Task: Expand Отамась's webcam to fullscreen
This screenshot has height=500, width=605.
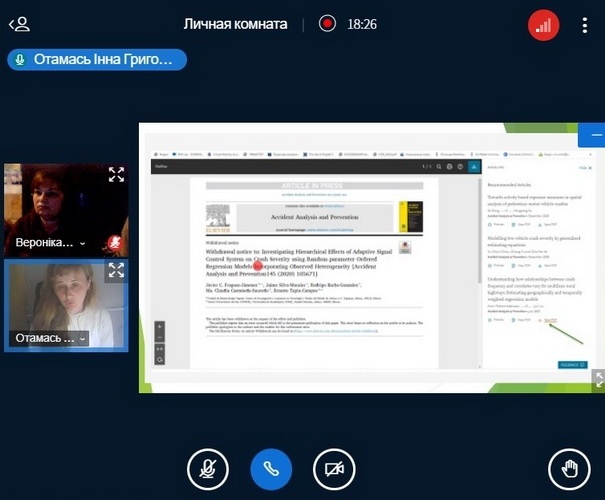Action: (x=116, y=270)
